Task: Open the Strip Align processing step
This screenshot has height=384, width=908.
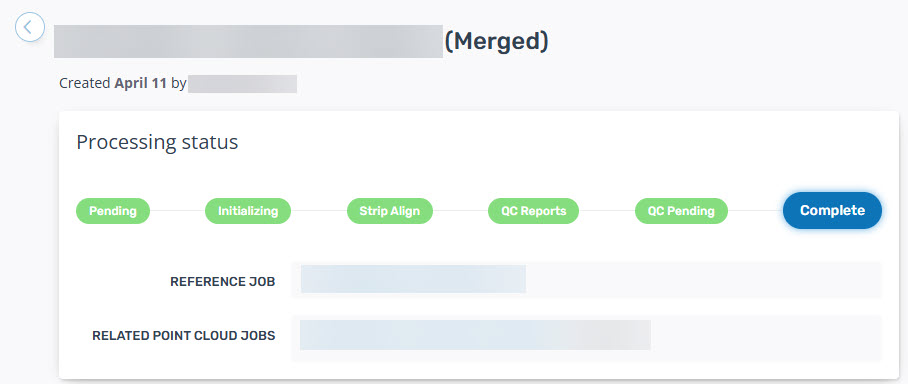Action: [x=390, y=211]
